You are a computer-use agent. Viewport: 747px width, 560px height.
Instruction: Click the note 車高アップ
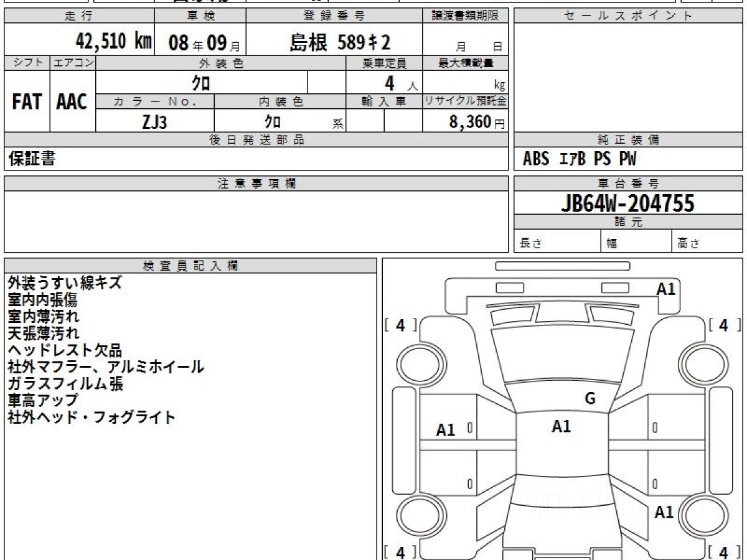click(x=44, y=401)
